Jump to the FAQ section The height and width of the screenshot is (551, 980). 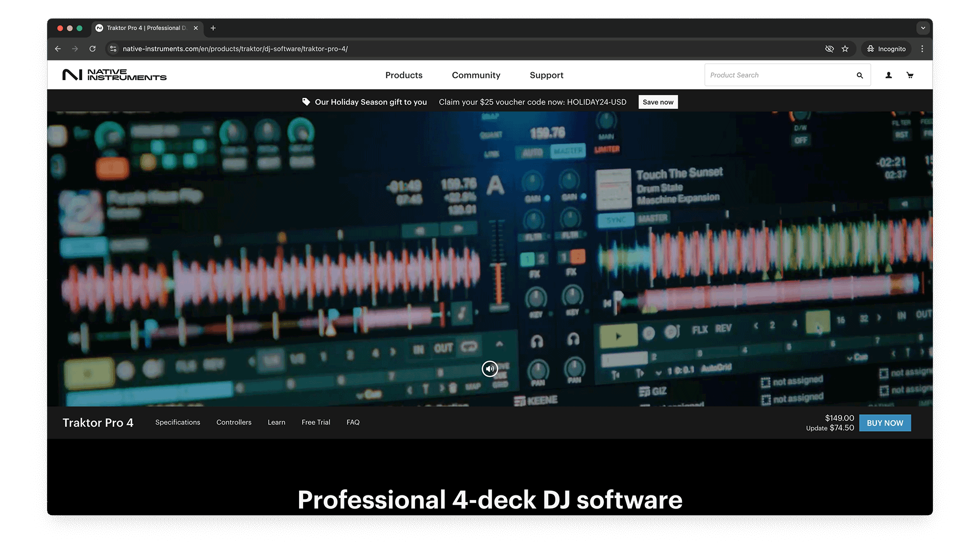pos(353,422)
